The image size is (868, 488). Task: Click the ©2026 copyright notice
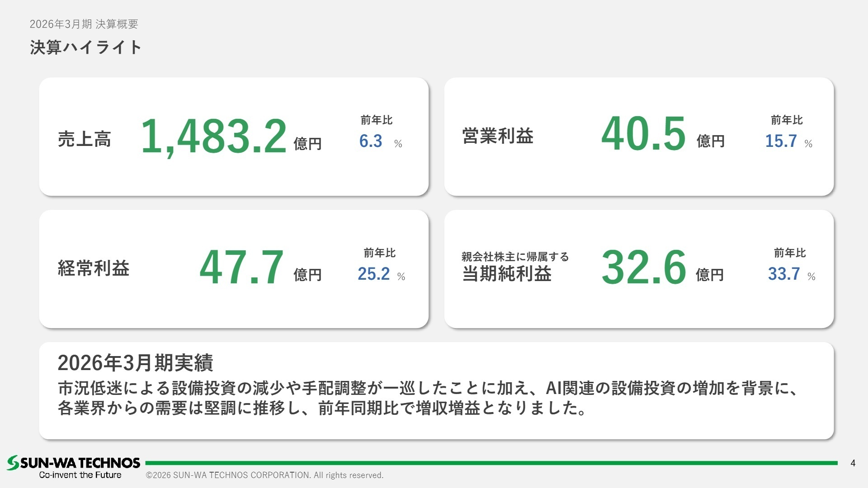(x=264, y=475)
